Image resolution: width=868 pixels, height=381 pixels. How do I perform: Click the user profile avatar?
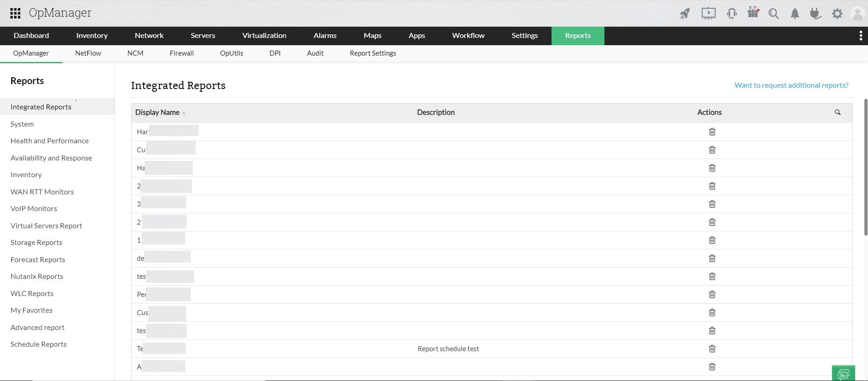pos(857,14)
